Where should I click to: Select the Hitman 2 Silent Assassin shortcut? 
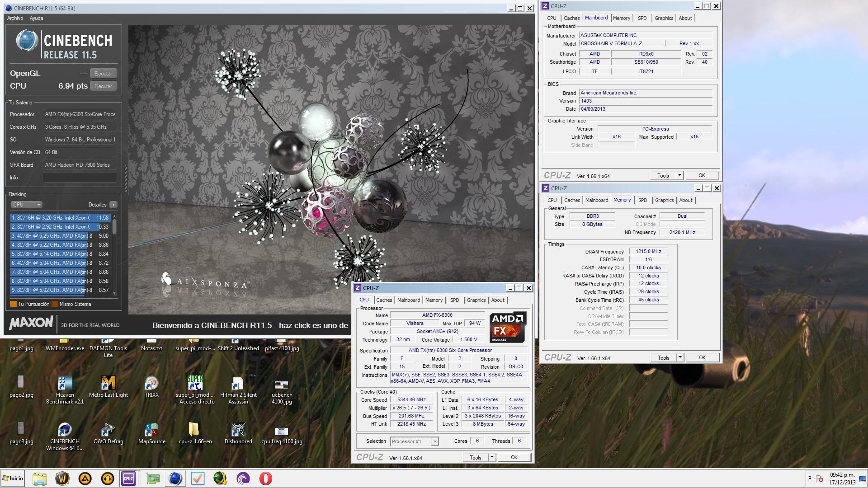(x=238, y=389)
